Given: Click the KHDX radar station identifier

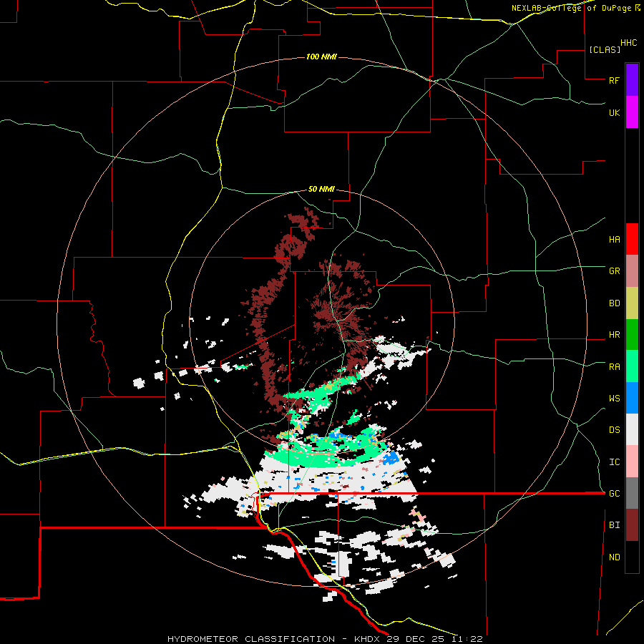Looking at the screenshot, I should click(x=369, y=639).
